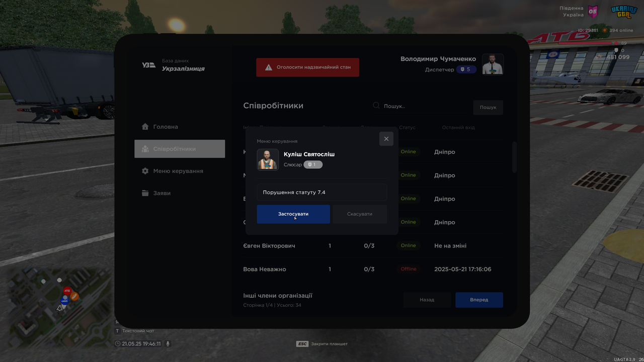Close the Меню керування dialog with X
Viewport: 644px width, 362px height.
386,139
